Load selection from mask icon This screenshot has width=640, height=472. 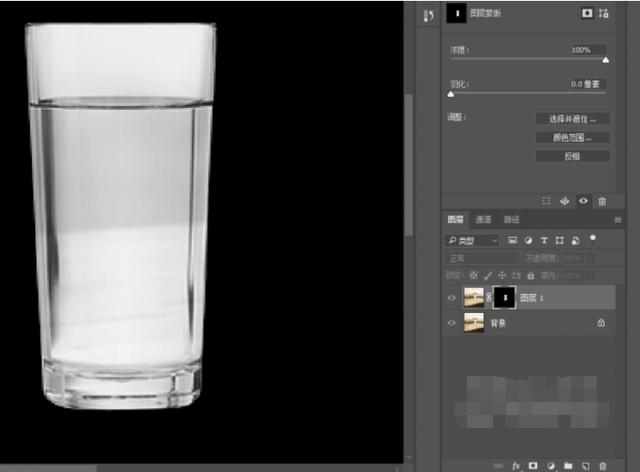[546, 201]
